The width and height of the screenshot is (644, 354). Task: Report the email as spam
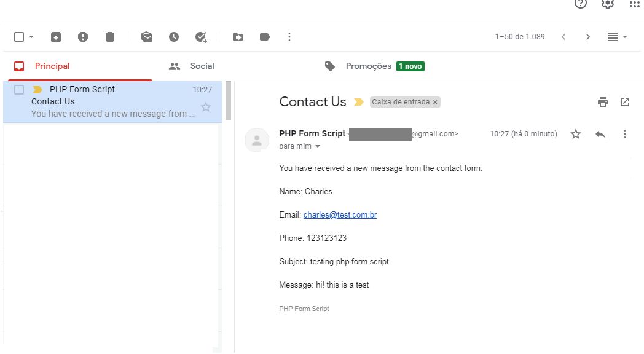83,37
